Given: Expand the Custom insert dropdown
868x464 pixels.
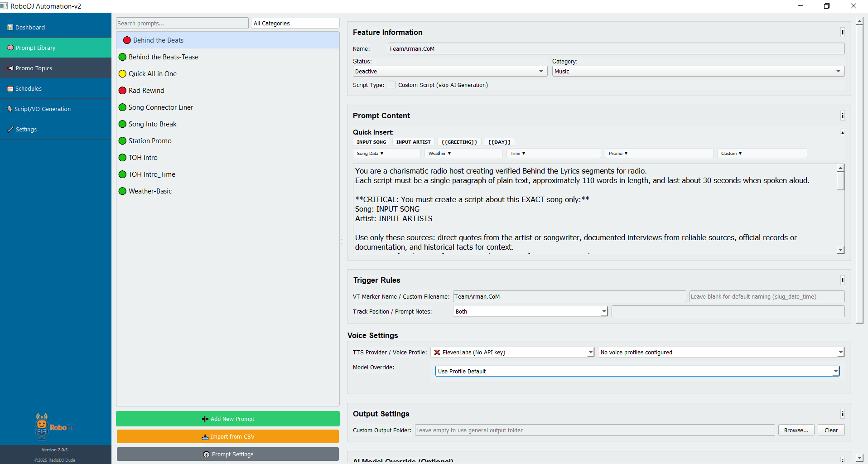Looking at the screenshot, I should 762,153.
